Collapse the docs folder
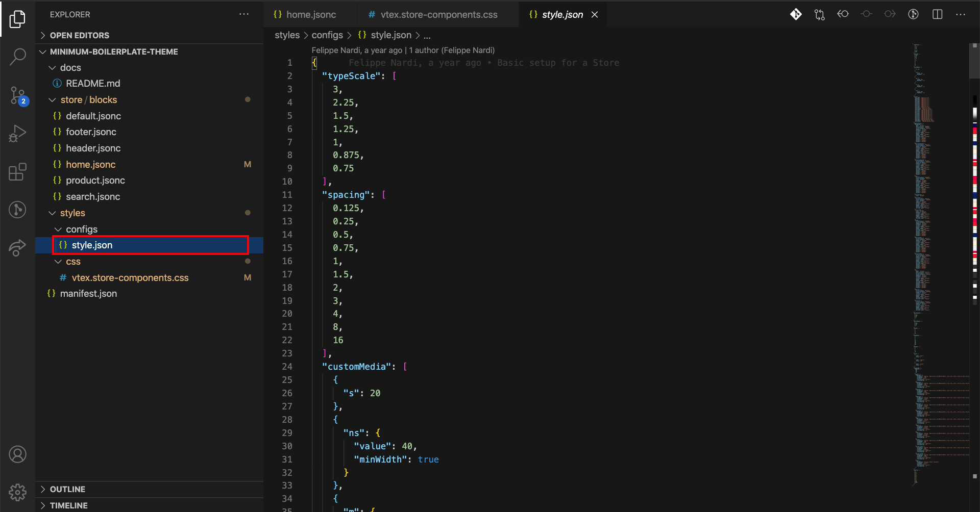Image resolution: width=980 pixels, height=512 pixels. pyautogui.click(x=149, y=67)
